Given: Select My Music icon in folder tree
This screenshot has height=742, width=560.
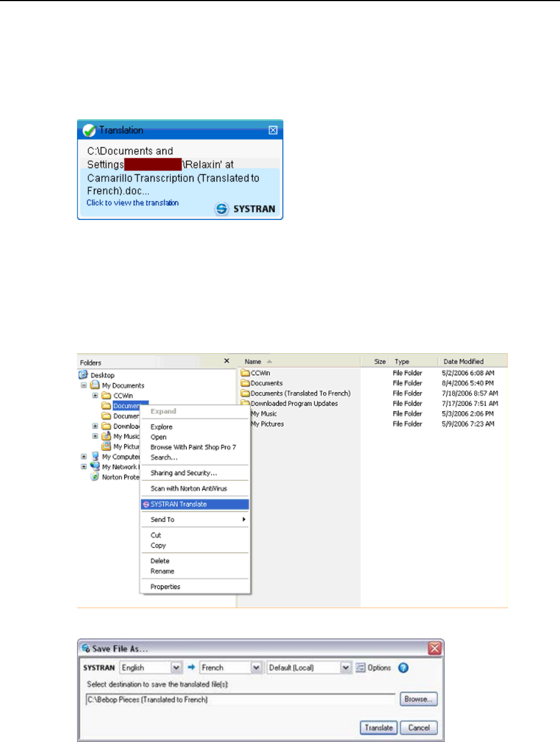Looking at the screenshot, I should pyautogui.click(x=106, y=436).
